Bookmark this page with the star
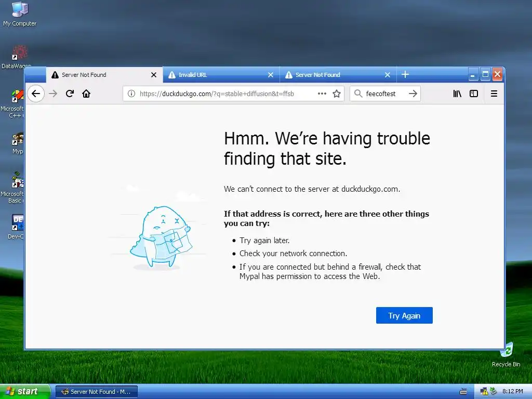532x399 pixels. 337,94
